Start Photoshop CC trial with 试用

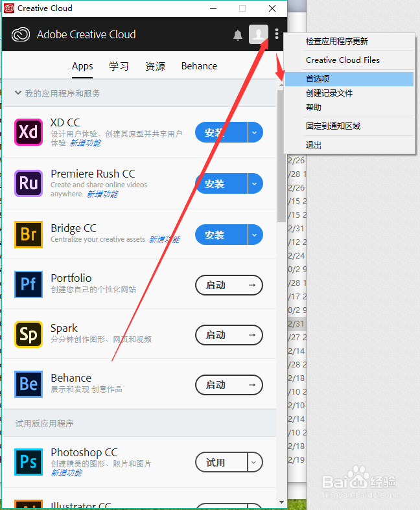point(221,462)
